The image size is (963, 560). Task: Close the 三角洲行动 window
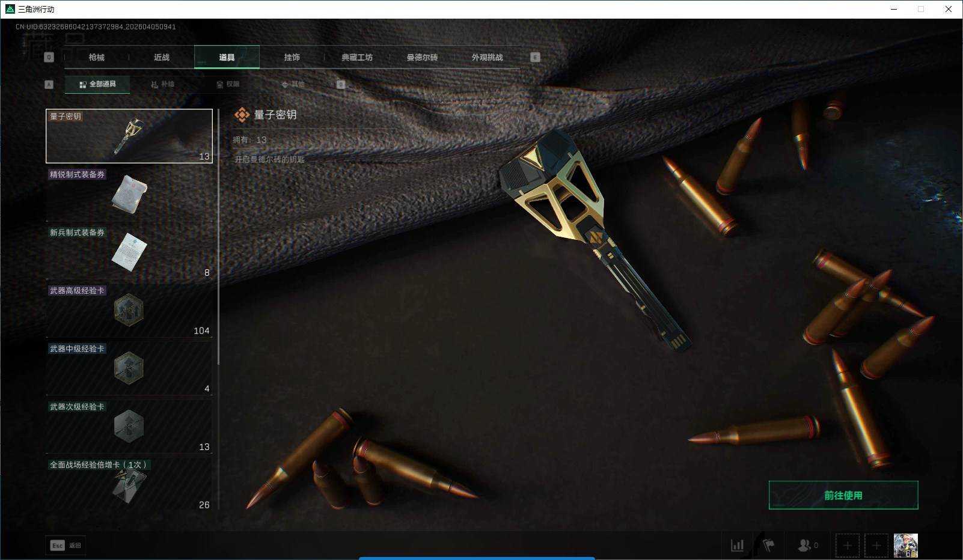(949, 9)
